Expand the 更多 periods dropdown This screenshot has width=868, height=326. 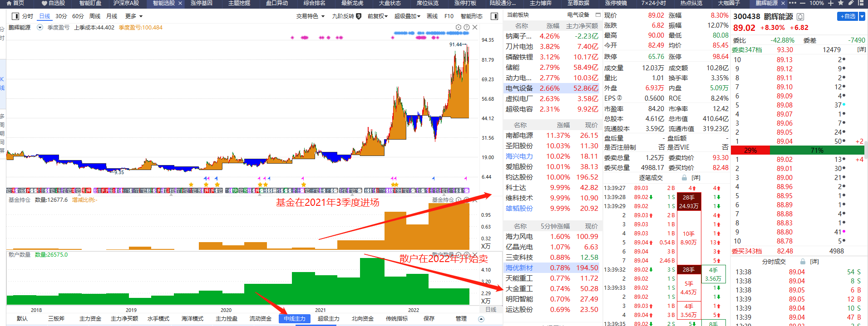click(x=134, y=16)
